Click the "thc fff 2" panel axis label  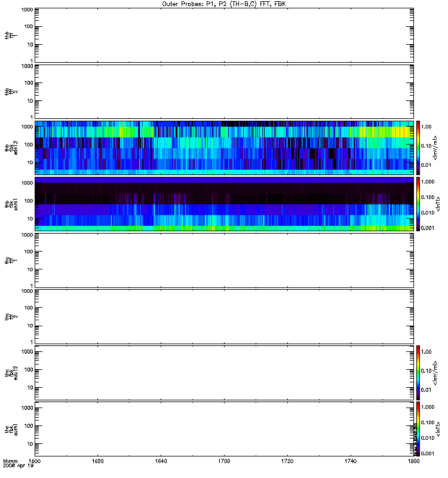(11, 317)
